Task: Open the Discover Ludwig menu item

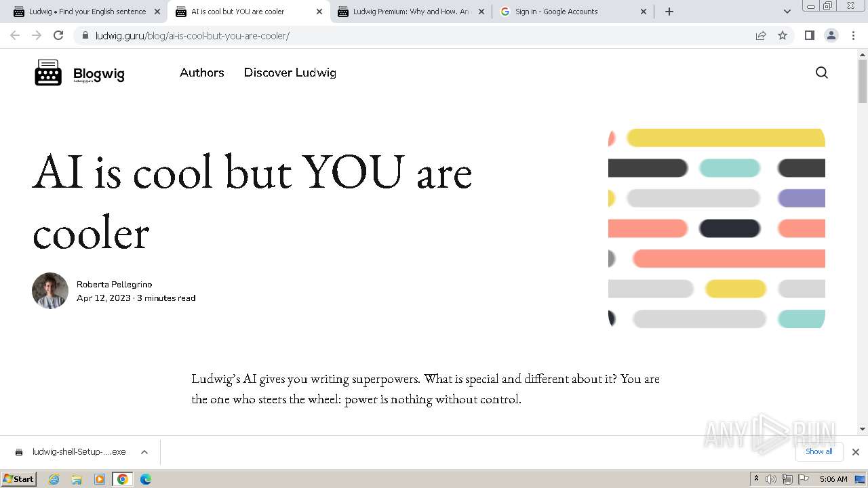Action: tap(290, 73)
